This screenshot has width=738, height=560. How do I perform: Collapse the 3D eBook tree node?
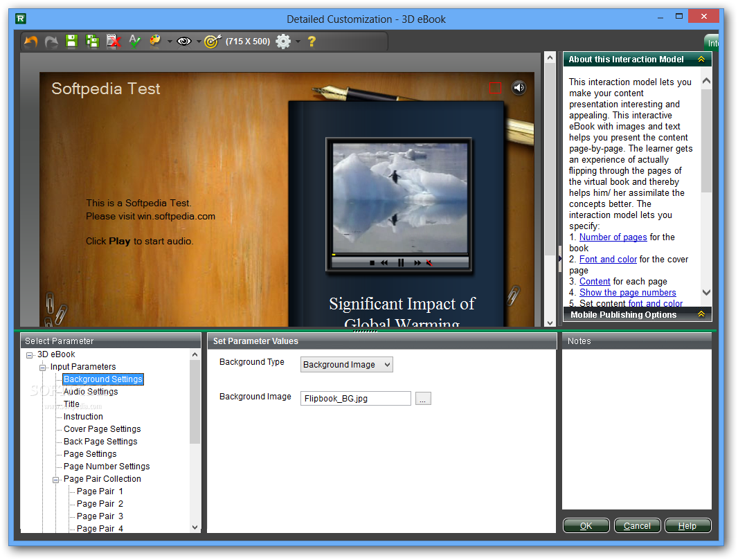(30, 355)
